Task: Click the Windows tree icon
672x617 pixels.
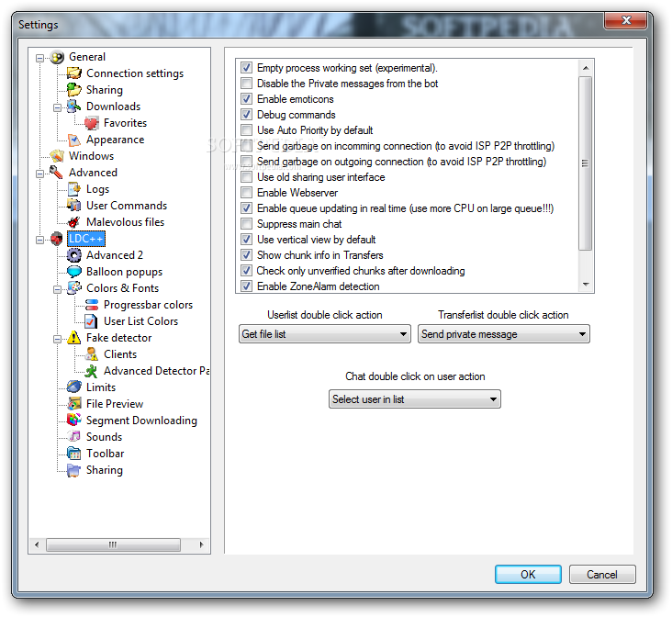Action: [57, 156]
